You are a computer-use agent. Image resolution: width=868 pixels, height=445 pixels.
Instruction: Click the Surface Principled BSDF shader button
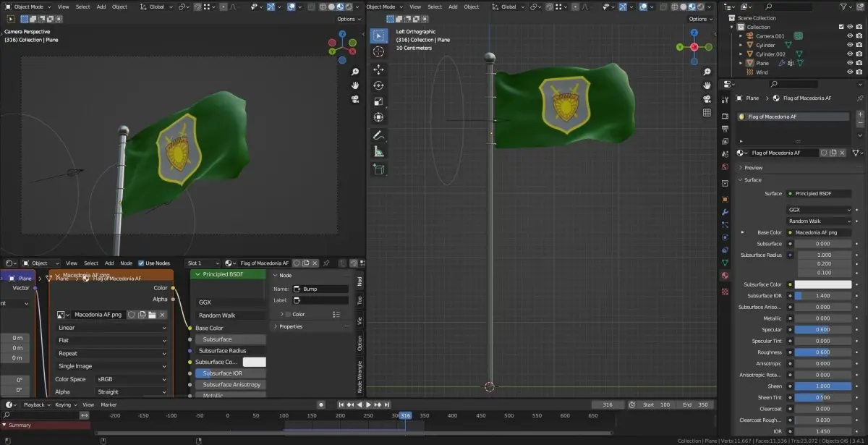[x=820, y=193]
